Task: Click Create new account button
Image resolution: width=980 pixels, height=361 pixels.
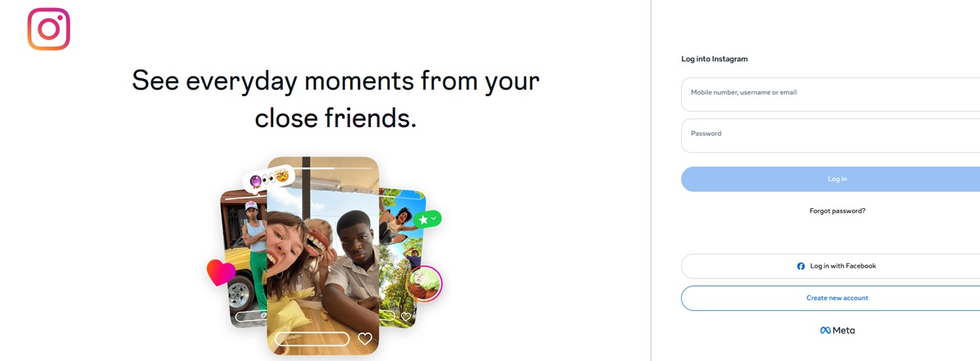Action: 837,299
